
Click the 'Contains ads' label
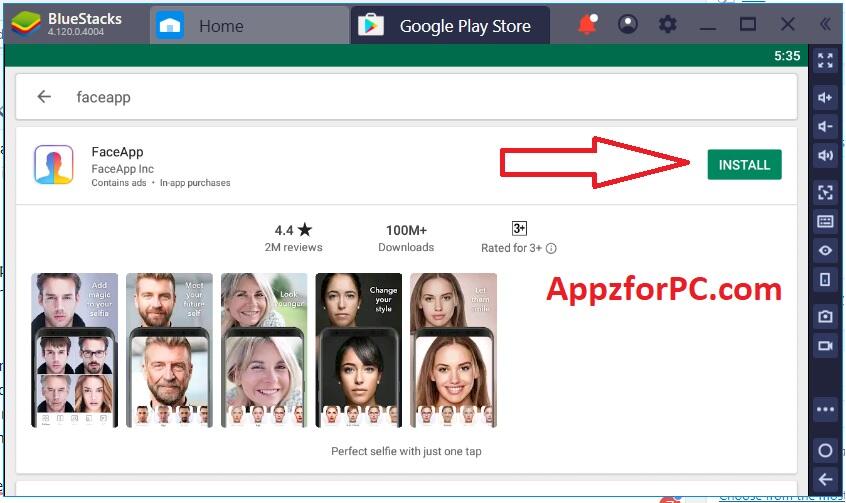(x=119, y=183)
